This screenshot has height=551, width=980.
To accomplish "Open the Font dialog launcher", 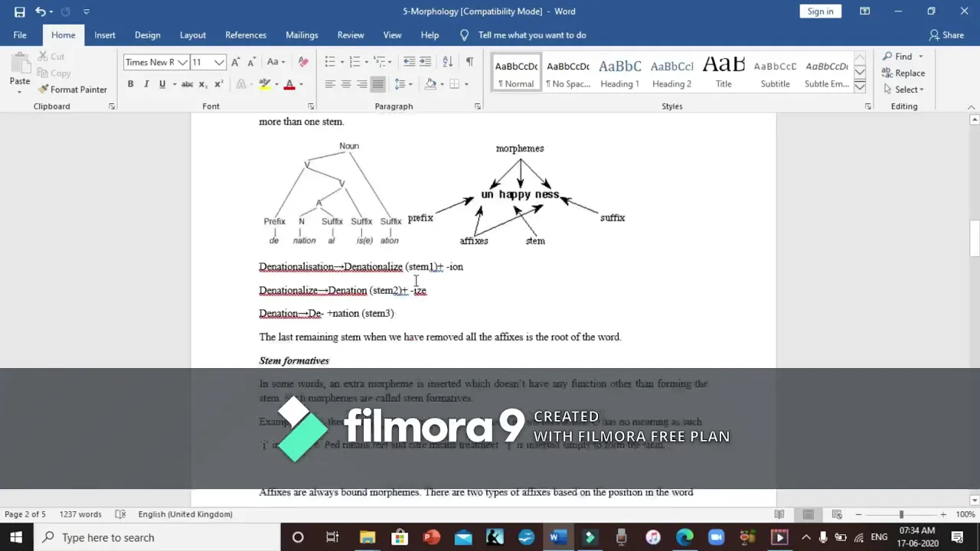I will tap(310, 106).
